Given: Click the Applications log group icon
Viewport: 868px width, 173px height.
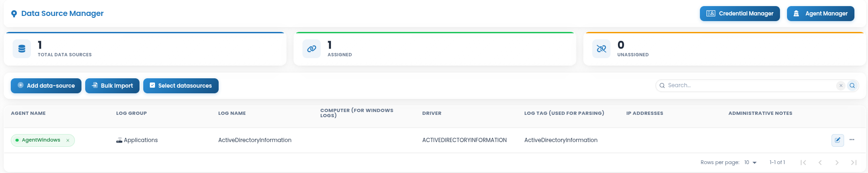Looking at the screenshot, I should coord(119,140).
